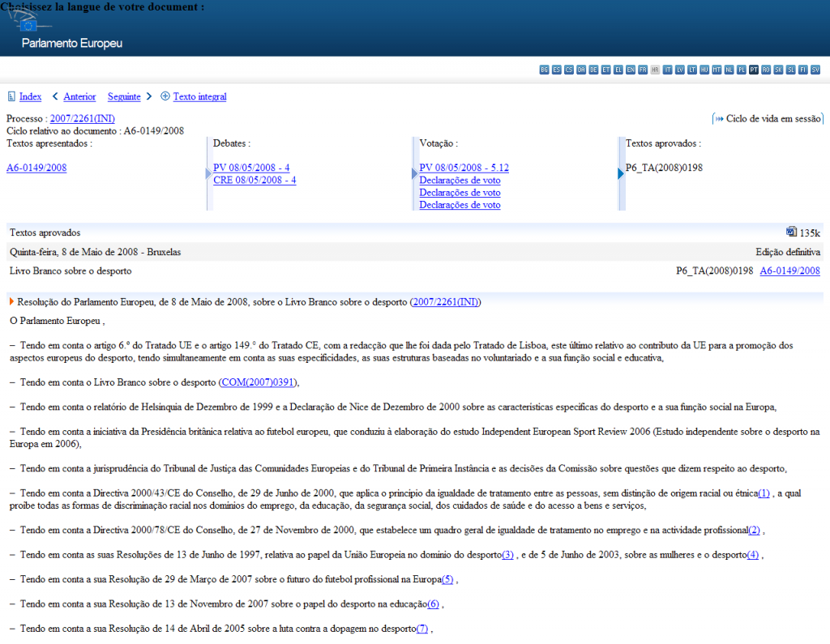
Task: Select the FR language icon
Action: [x=643, y=70]
